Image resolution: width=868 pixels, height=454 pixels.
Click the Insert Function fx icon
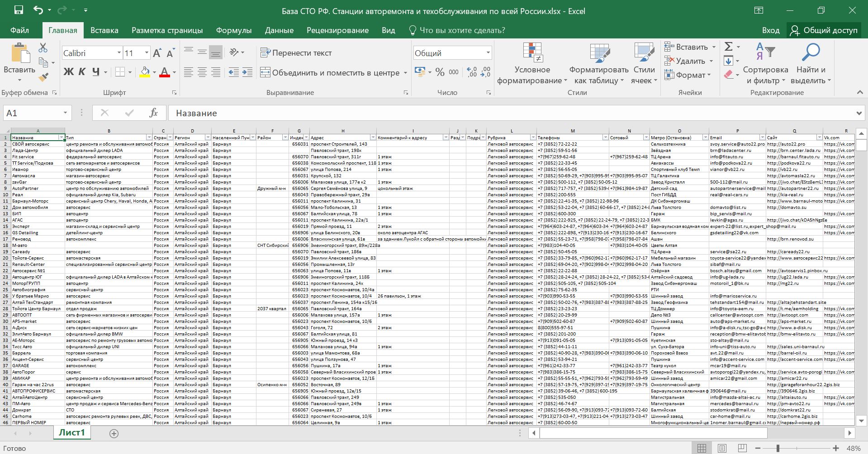[153, 113]
